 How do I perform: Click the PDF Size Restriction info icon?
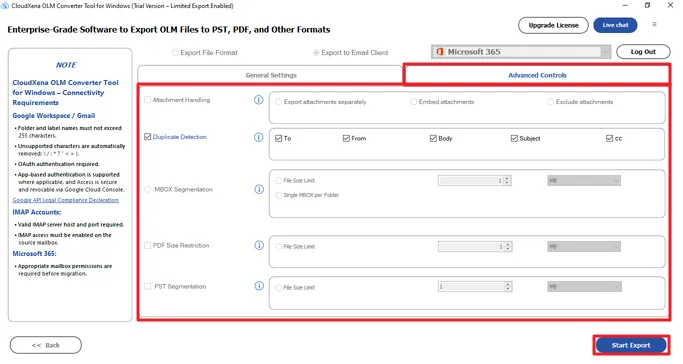(x=259, y=246)
